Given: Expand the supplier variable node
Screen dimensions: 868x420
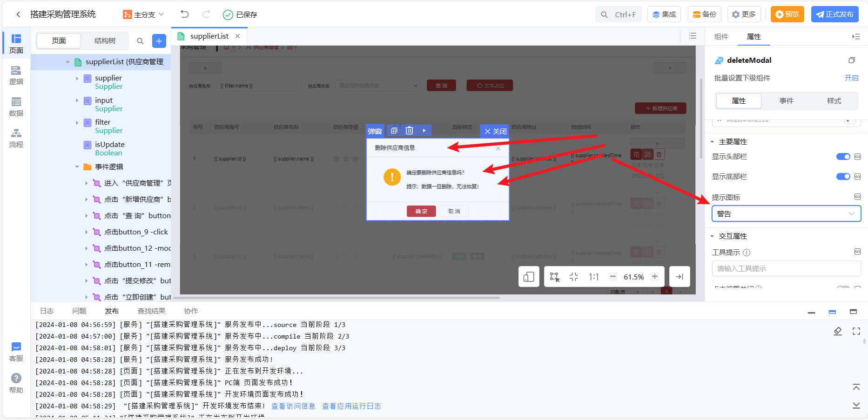Looking at the screenshot, I should (77, 78).
